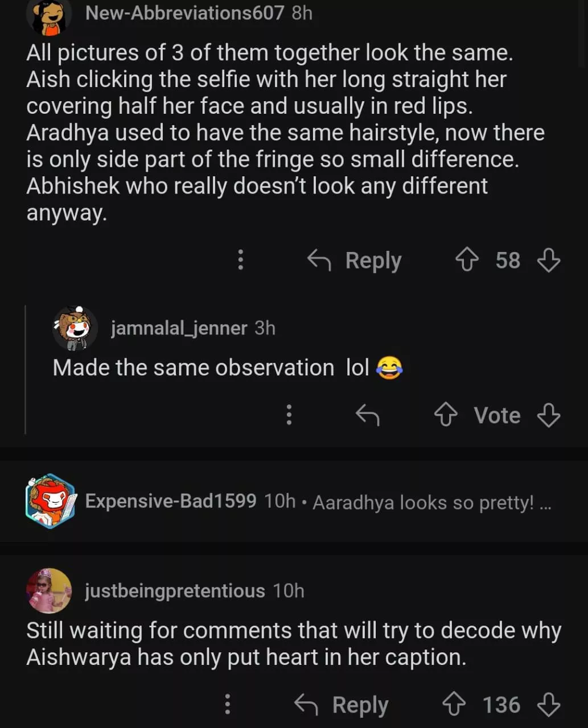Reply to justbeingpretentious's comment
The height and width of the screenshot is (728, 588).
(342, 705)
